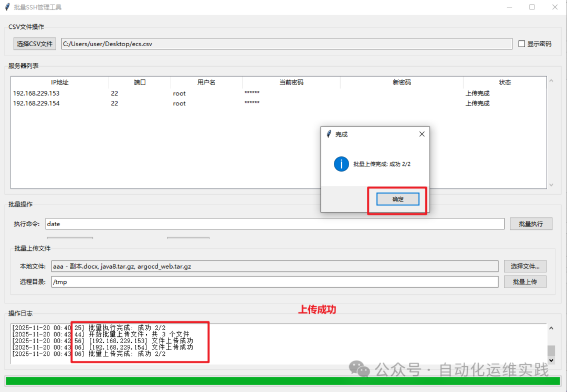Click the log line [192.168.229.154] 文件上传成功
Viewport: 567px width, 392px height.
[x=102, y=347]
